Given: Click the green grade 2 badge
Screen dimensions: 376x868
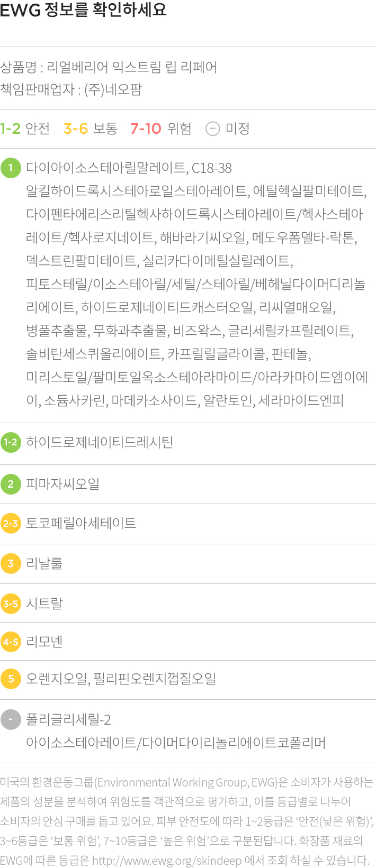Looking at the screenshot, I should point(11,484).
